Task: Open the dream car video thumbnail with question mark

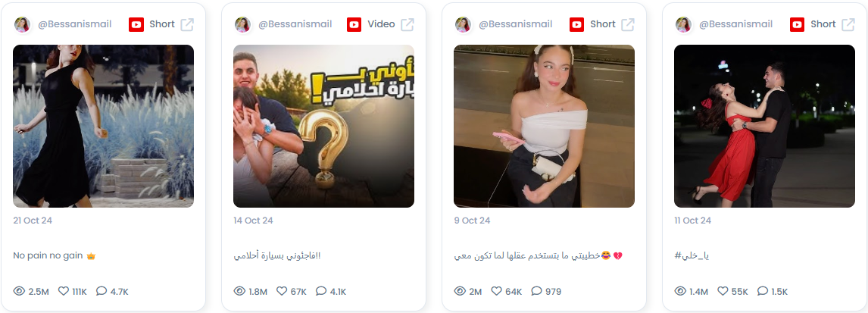Action: click(324, 127)
